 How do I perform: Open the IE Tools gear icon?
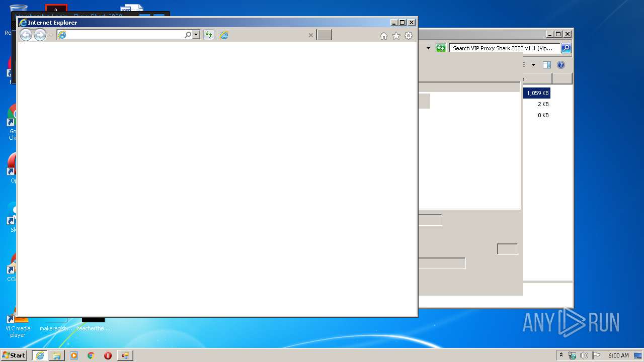pos(409,36)
